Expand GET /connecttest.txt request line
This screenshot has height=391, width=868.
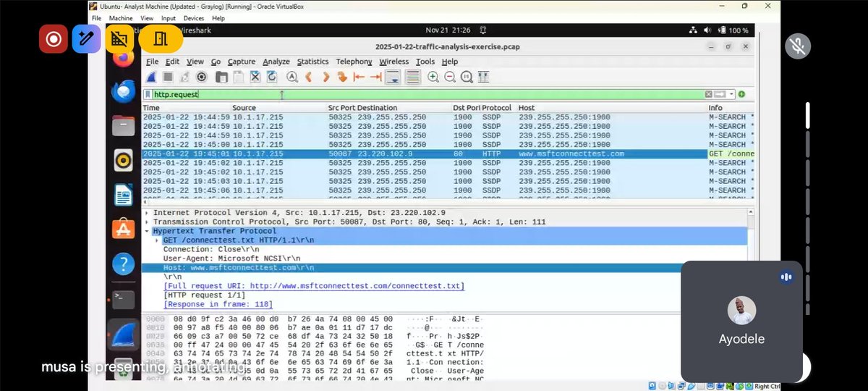click(x=157, y=240)
